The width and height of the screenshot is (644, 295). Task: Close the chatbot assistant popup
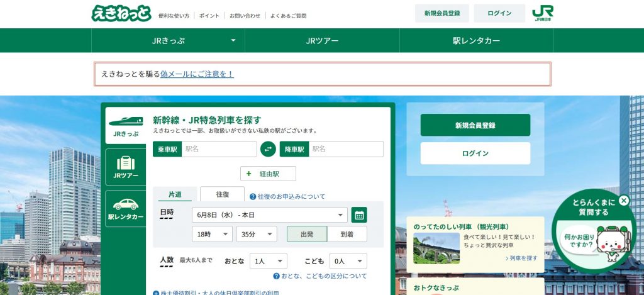tap(623, 201)
